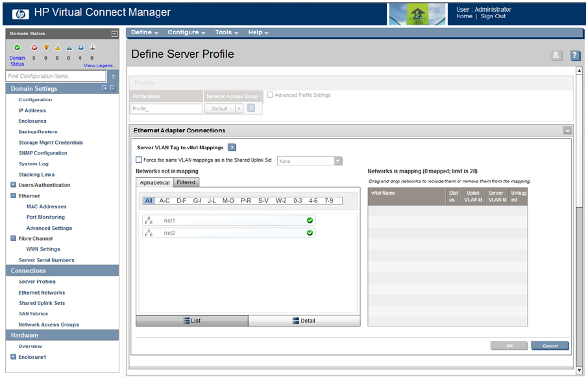
Task: Click the green OK domain status icon
Action: click(x=18, y=47)
